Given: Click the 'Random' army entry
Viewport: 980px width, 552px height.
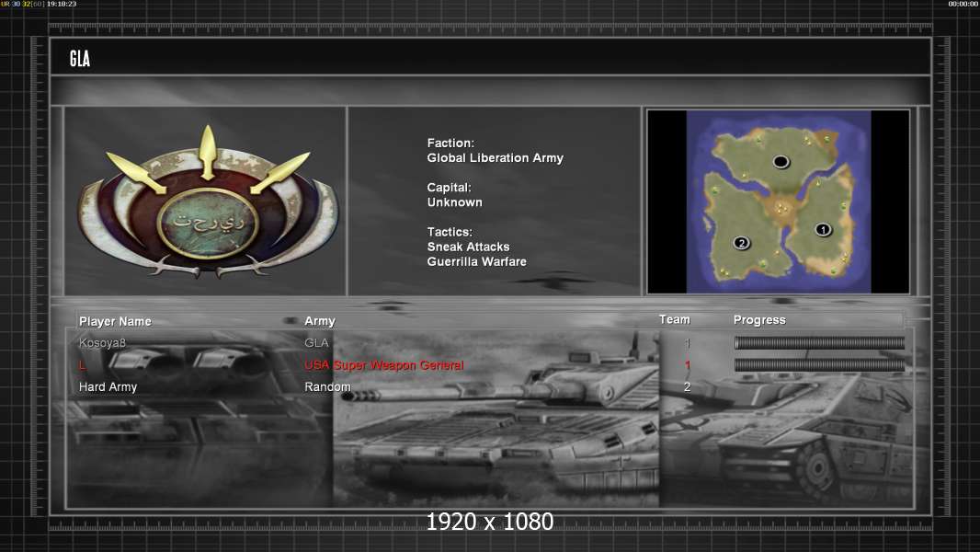Looking at the screenshot, I should pyautogui.click(x=327, y=387).
